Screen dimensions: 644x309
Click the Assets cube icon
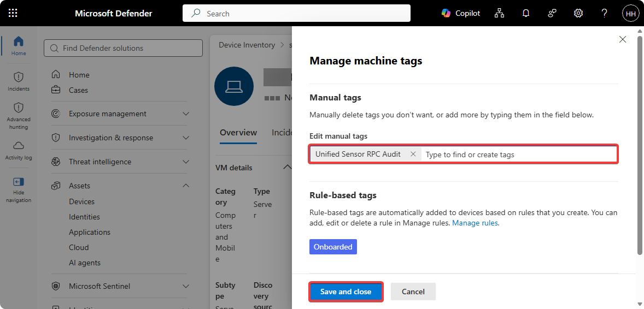coord(56,186)
